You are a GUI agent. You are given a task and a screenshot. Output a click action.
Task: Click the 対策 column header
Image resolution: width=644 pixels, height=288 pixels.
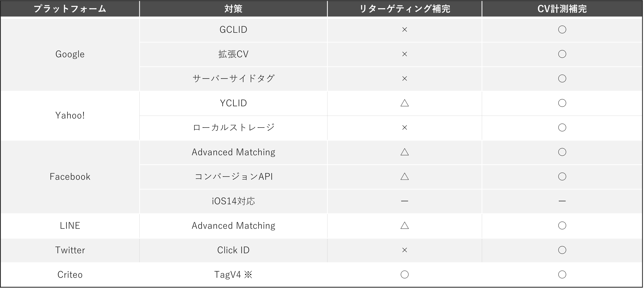point(233,9)
